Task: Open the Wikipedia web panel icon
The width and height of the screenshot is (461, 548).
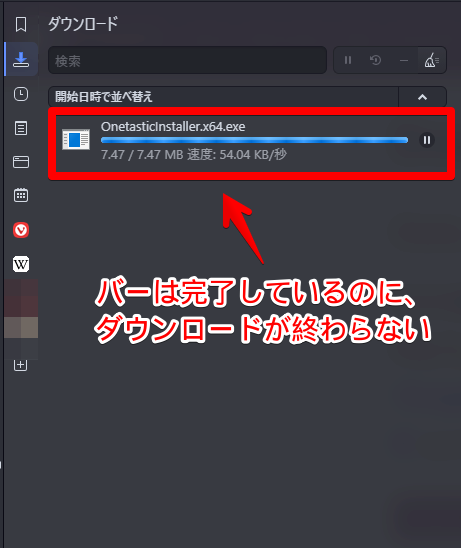Action: (21, 264)
